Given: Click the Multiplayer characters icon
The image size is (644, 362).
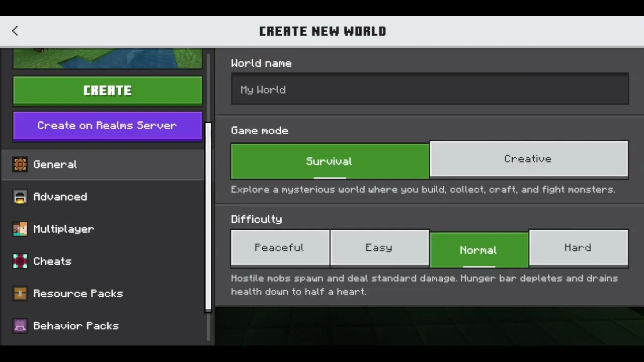Looking at the screenshot, I should [20, 229].
